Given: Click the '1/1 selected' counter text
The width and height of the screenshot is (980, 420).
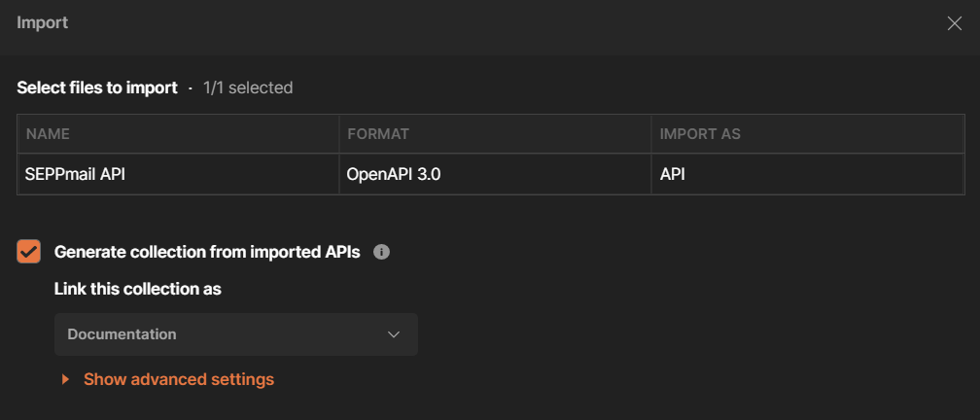Looking at the screenshot, I should click(x=248, y=87).
